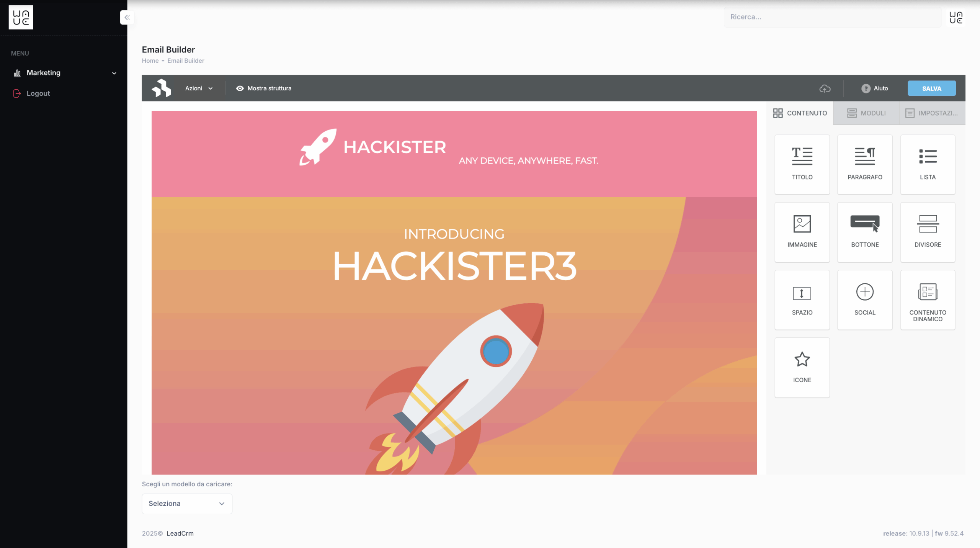The image size is (980, 548).
Task: Expand the Marketing menu
Action: click(x=64, y=73)
